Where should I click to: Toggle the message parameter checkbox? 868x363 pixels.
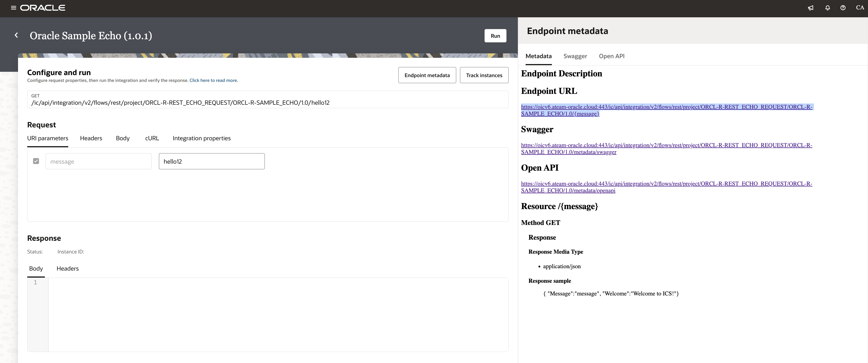[36, 161]
